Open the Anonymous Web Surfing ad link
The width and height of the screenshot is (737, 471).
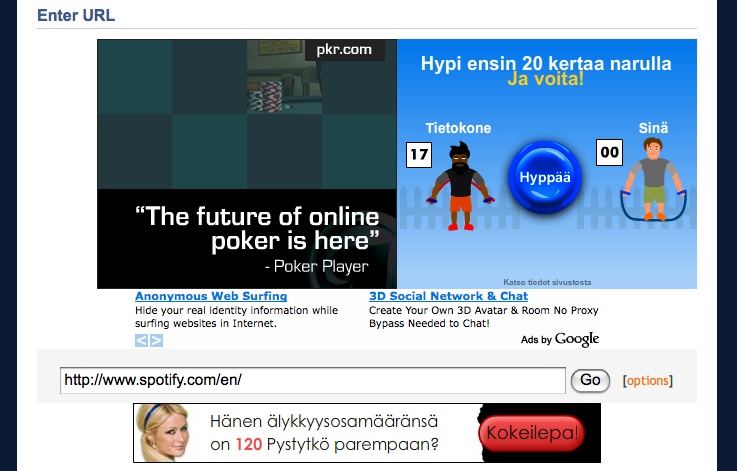[211, 296]
